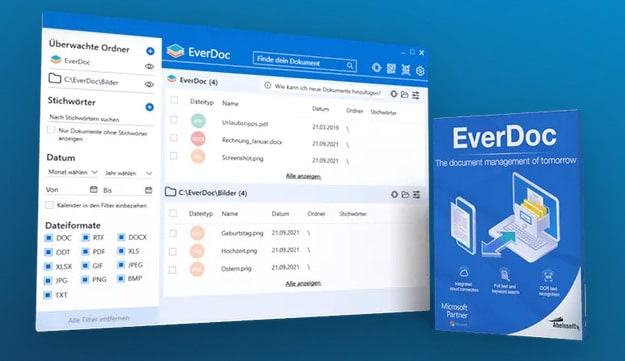This screenshot has height=361, width=625.
Task: Select file name 'Geburtstag.png'
Action: (x=242, y=233)
